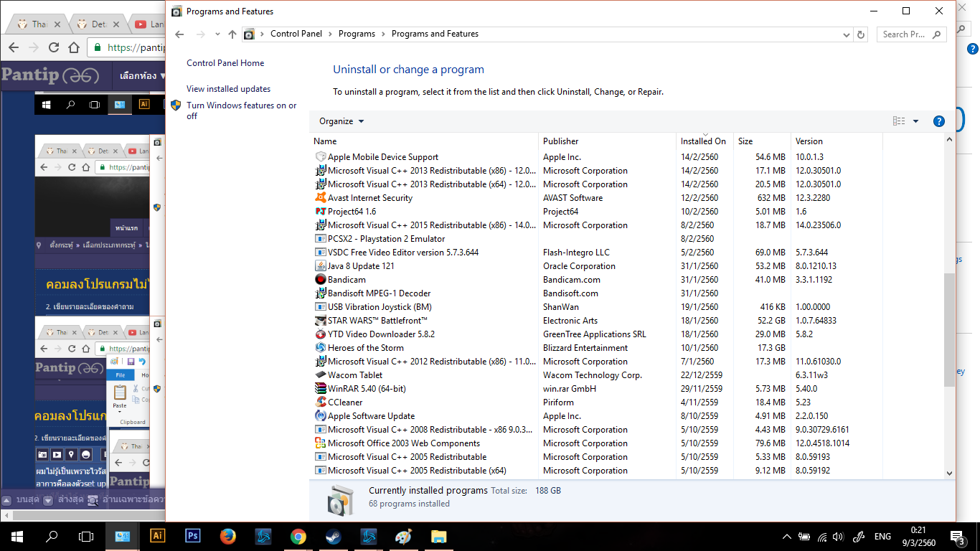Expand the chevron after Control Panel breadcrumb

point(330,34)
